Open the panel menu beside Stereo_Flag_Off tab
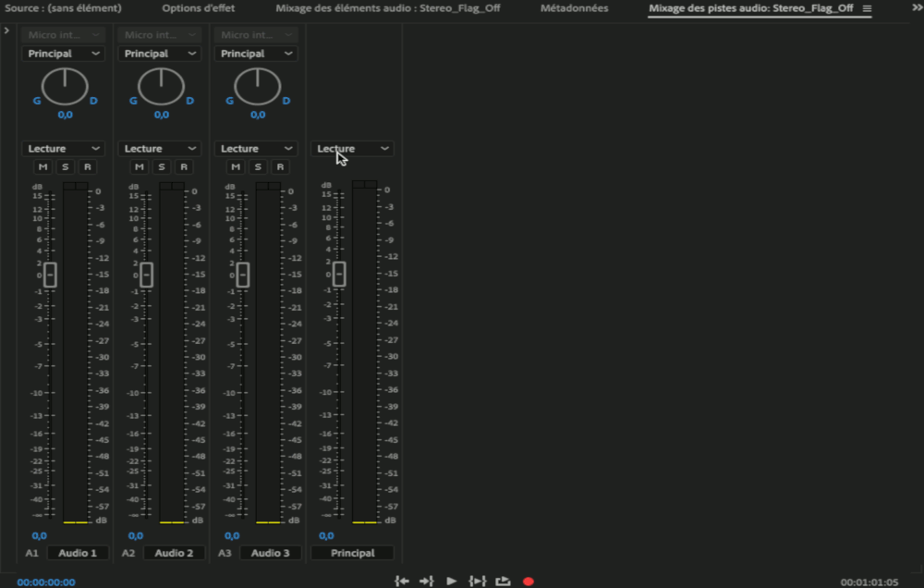The height and width of the screenshot is (588, 924). pyautogui.click(x=867, y=8)
